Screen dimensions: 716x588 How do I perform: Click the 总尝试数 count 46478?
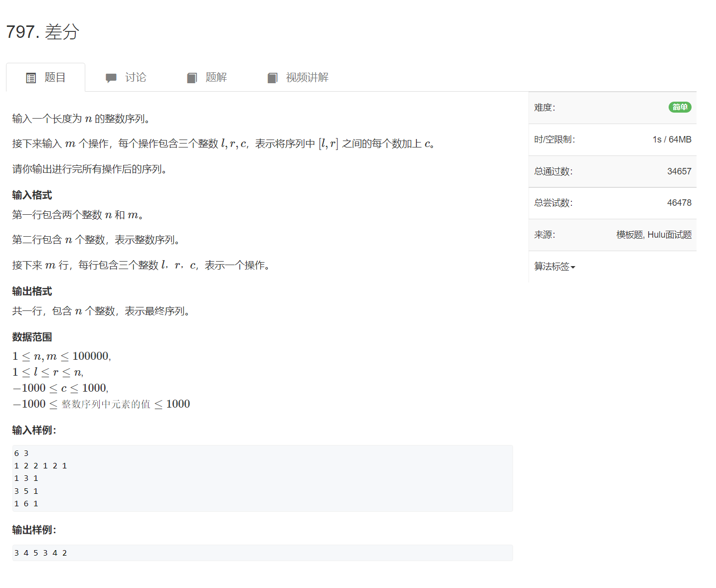coord(679,203)
